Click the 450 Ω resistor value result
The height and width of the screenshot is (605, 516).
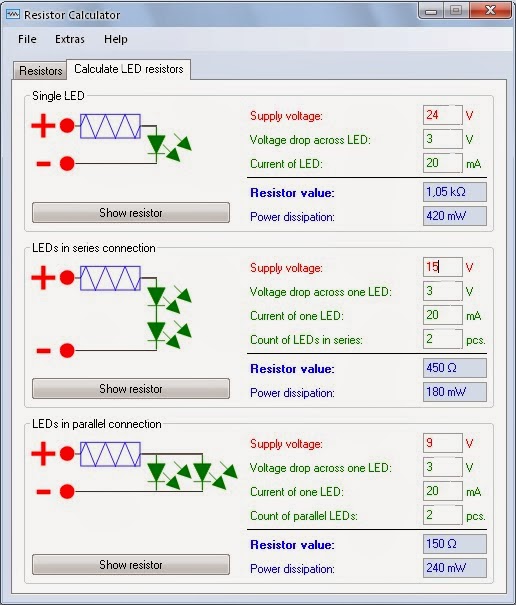coord(455,368)
